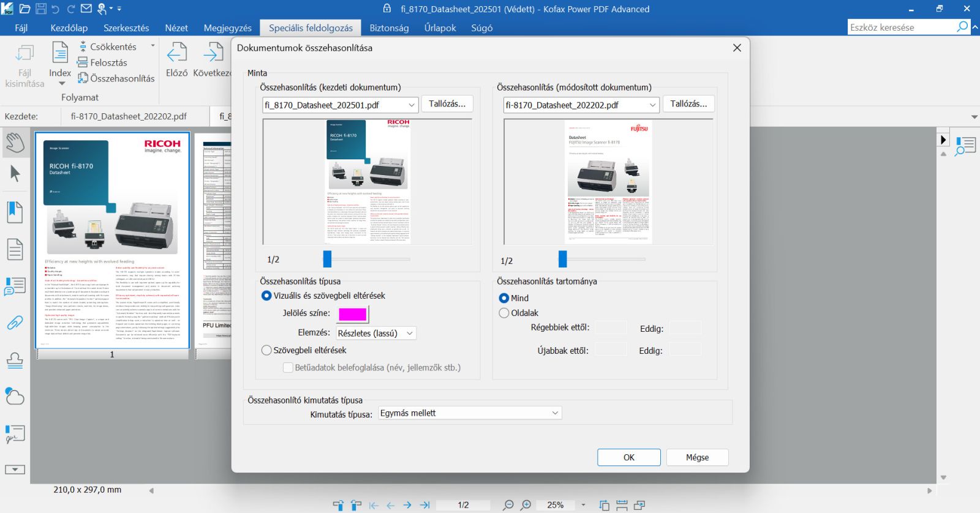
Task: Go to last page navigation icon
Action: pyautogui.click(x=424, y=505)
